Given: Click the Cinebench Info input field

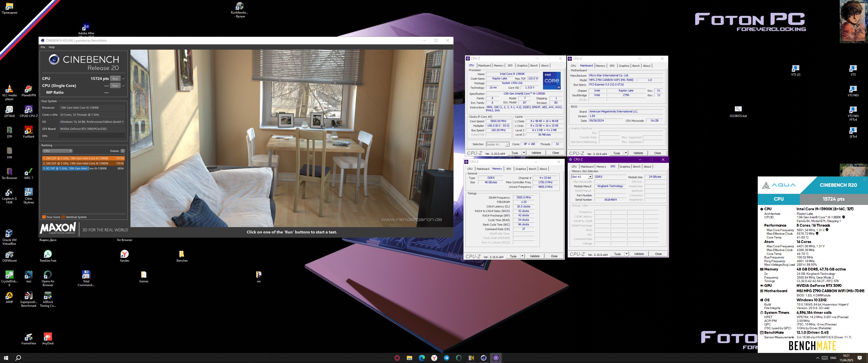Looking at the screenshot, I should click(92, 136).
